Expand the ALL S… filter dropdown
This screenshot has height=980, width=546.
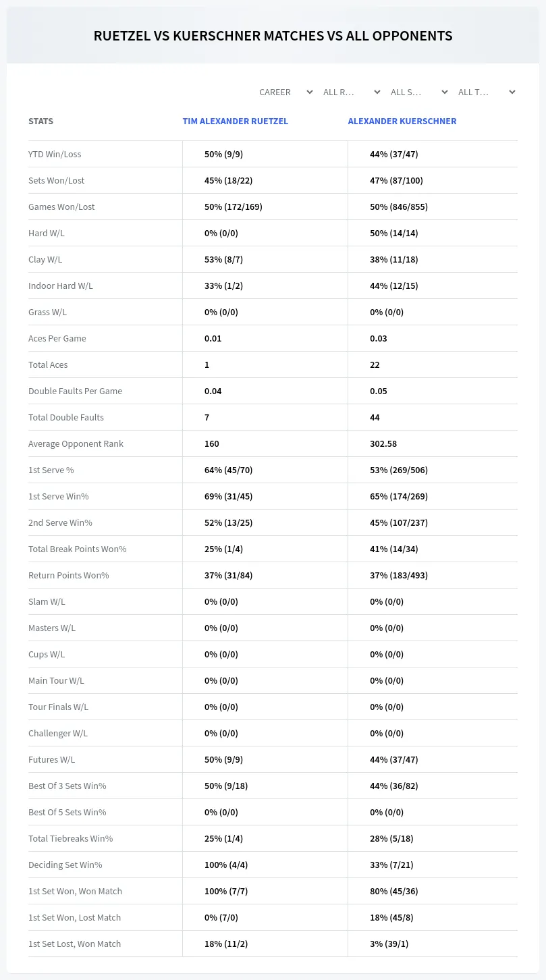418,92
